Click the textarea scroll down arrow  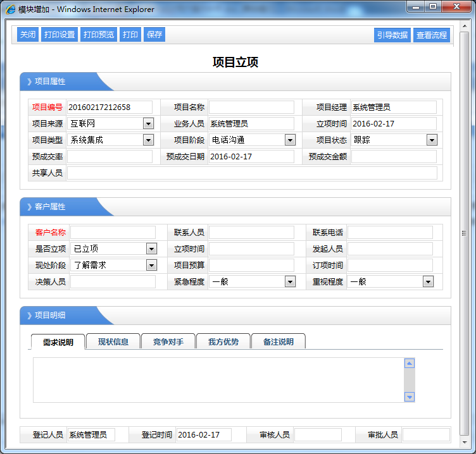point(410,396)
